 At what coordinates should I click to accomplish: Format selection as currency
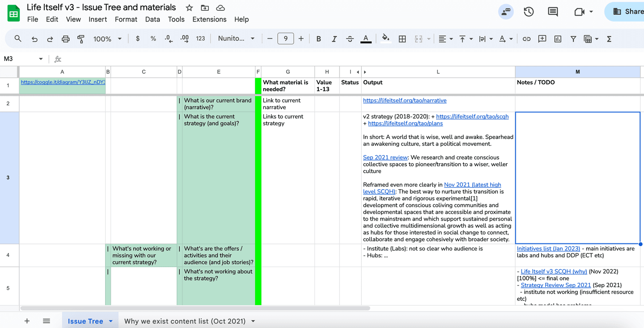(137, 39)
